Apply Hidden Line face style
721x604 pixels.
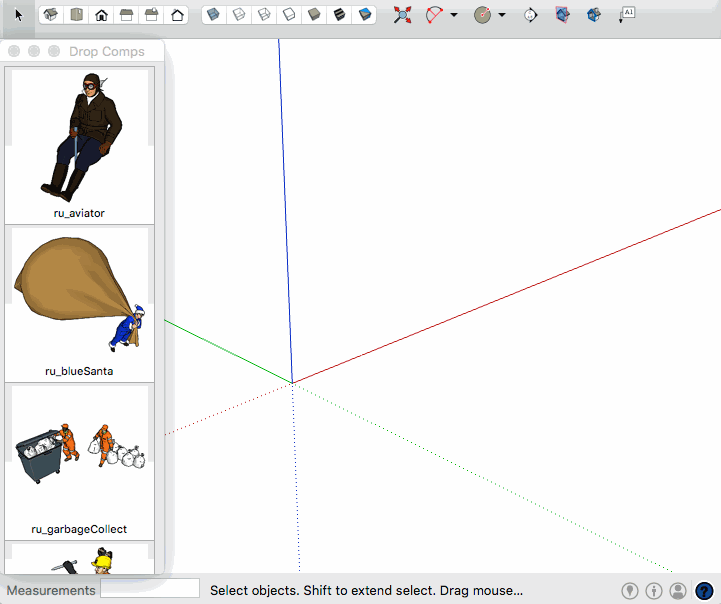pyautogui.click(x=289, y=15)
